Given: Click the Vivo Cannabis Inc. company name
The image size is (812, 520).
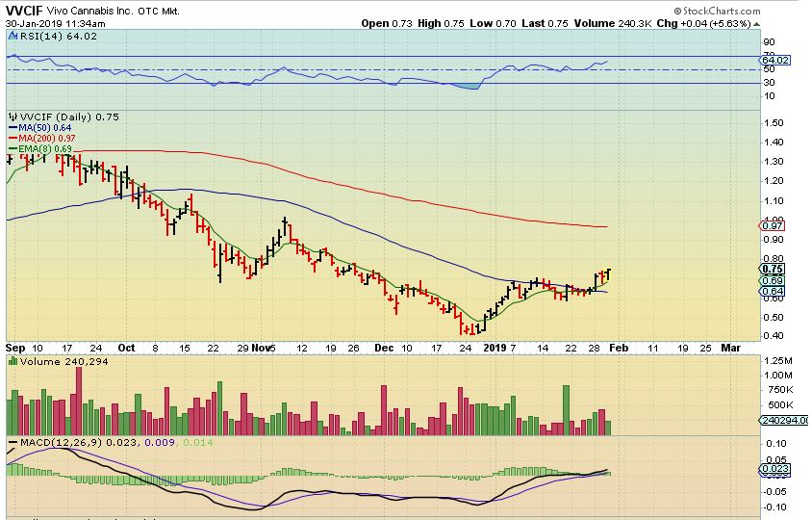Looking at the screenshot, I should tap(90, 11).
